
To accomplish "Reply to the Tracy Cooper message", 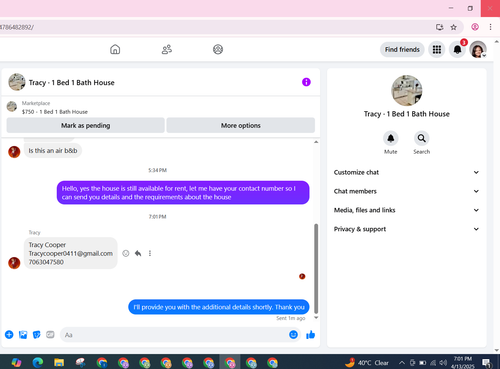I will pyautogui.click(x=138, y=253).
